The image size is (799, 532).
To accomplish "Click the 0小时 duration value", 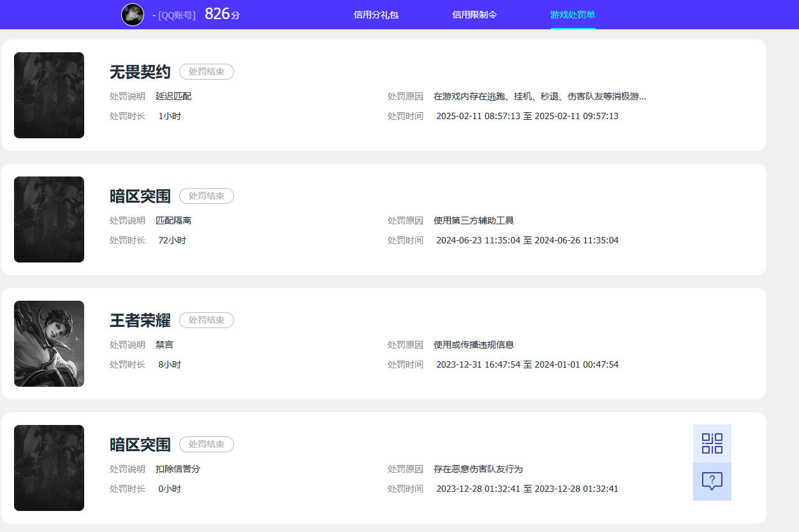I will tap(170, 489).
